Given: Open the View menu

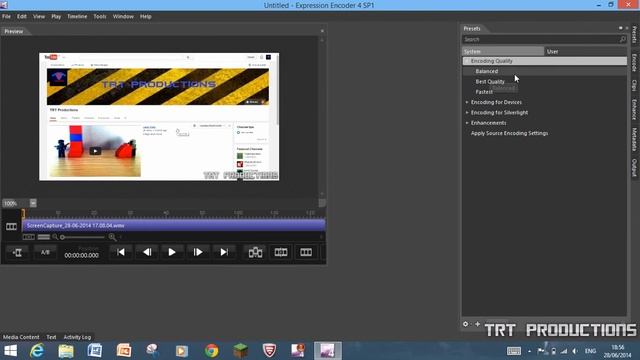Looking at the screenshot, I should point(39,17).
